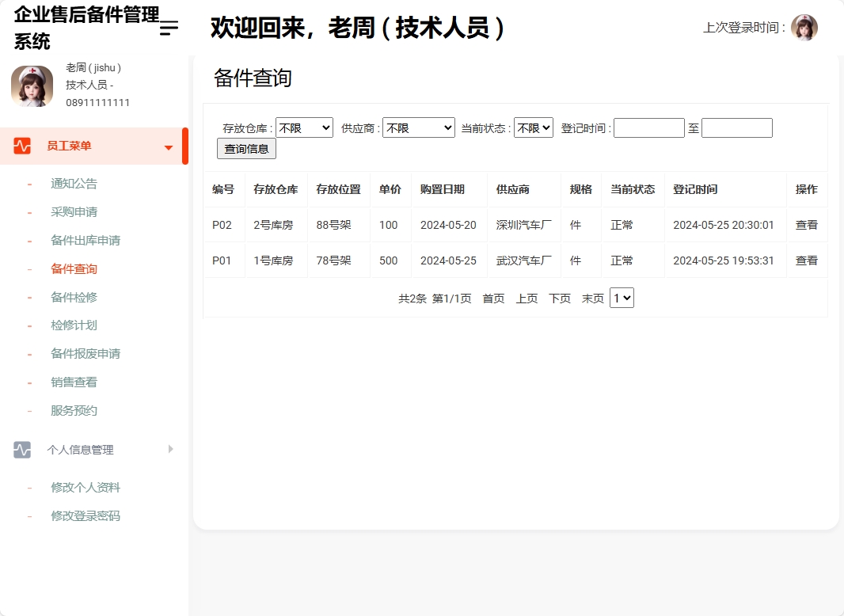Click 查看 for spare part P02
The height and width of the screenshot is (616, 844).
(x=806, y=225)
